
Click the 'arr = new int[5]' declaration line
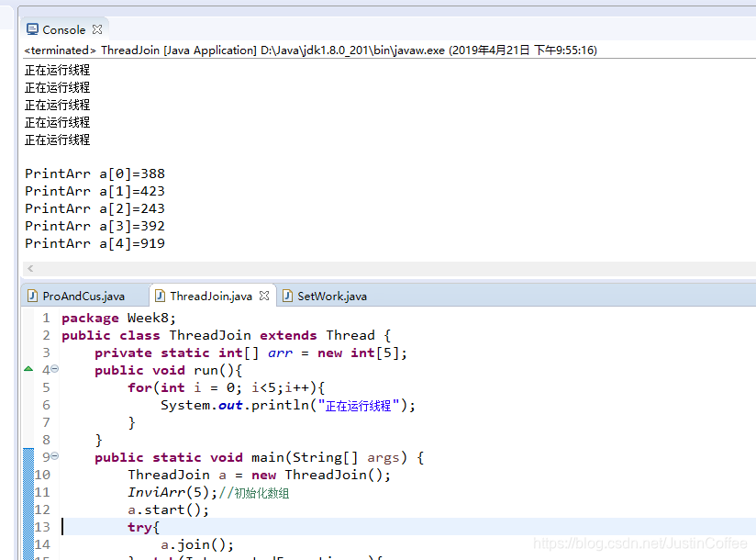tap(250, 353)
